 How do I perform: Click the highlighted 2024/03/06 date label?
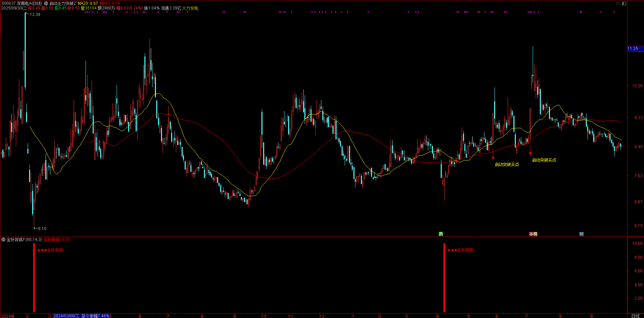(66, 316)
